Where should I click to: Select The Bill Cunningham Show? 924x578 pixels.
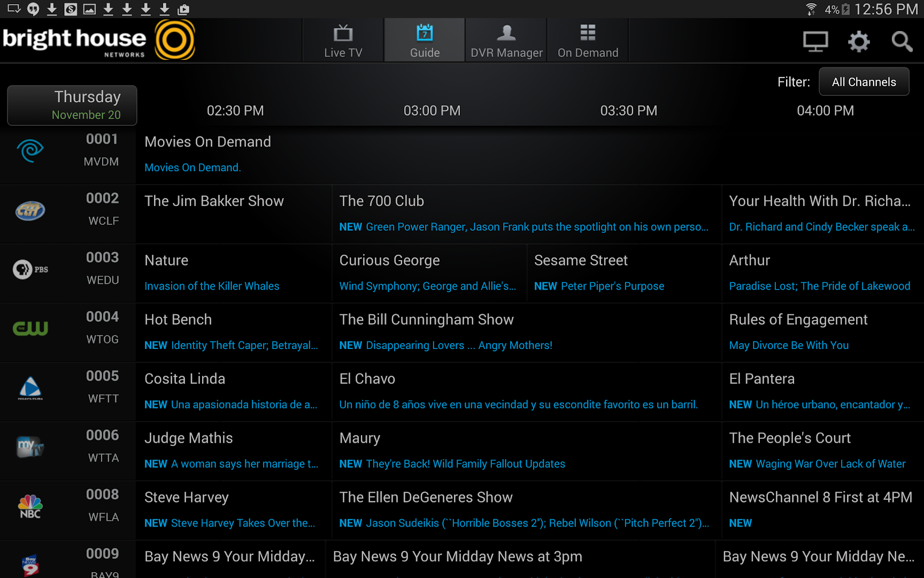527,333
